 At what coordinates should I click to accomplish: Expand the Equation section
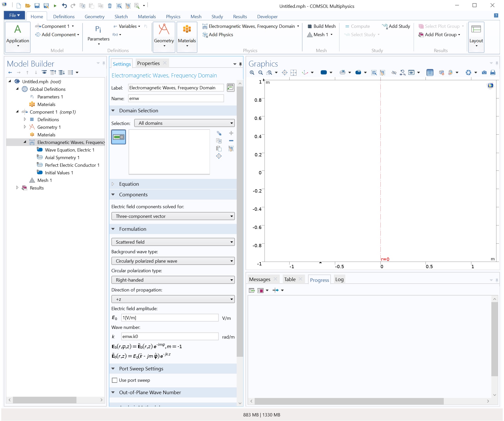pyautogui.click(x=113, y=184)
